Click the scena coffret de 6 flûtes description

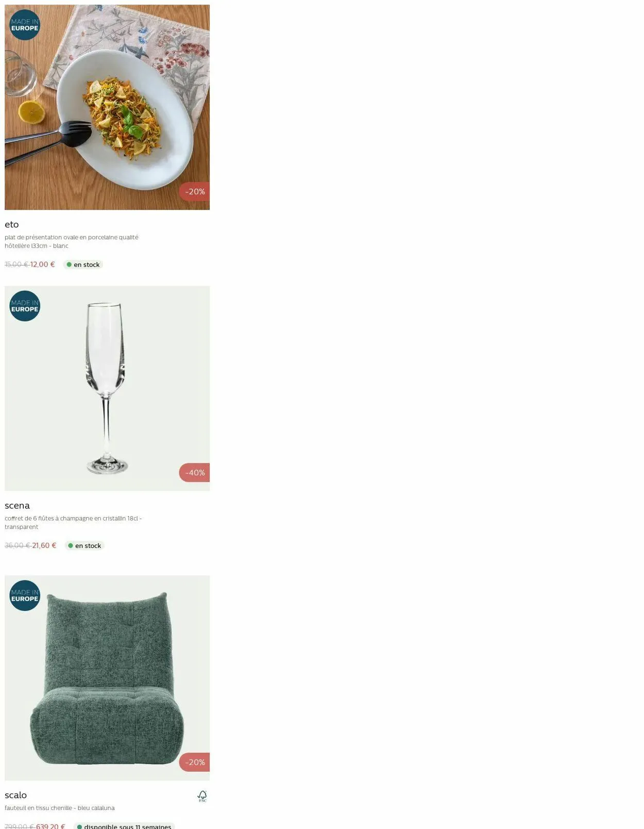73,522
